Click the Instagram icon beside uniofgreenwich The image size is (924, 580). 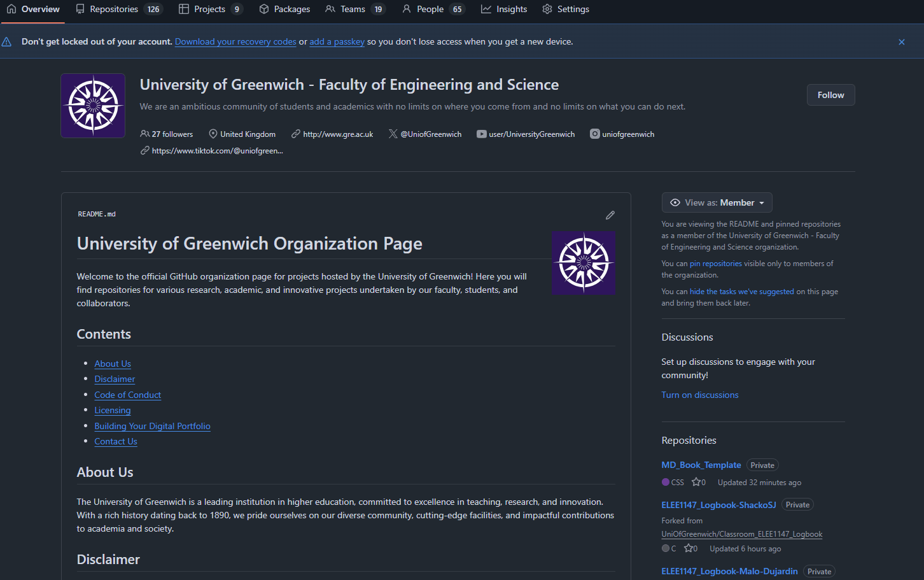[x=594, y=134]
